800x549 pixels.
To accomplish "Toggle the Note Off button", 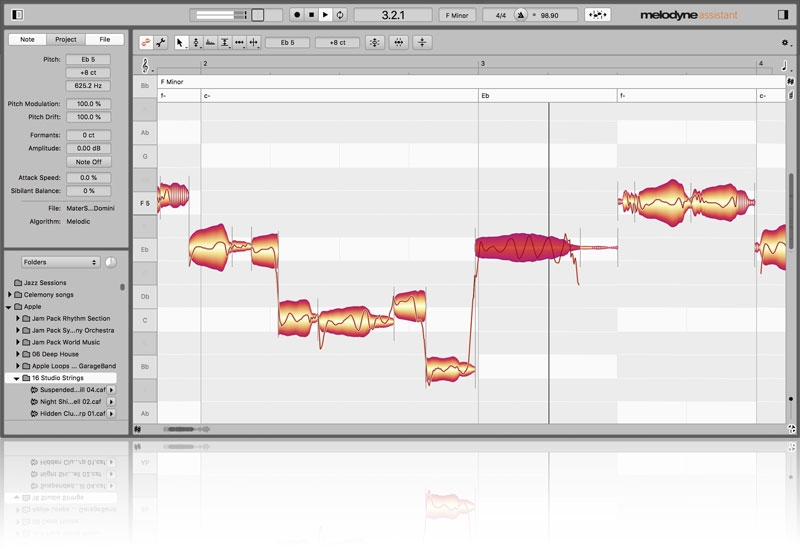I will click(x=88, y=161).
